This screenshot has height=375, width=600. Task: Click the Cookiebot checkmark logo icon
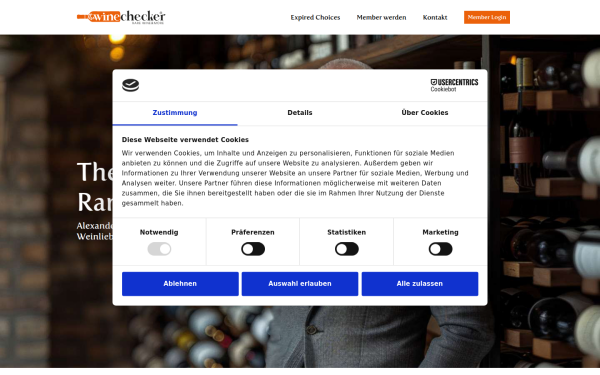[x=130, y=85]
